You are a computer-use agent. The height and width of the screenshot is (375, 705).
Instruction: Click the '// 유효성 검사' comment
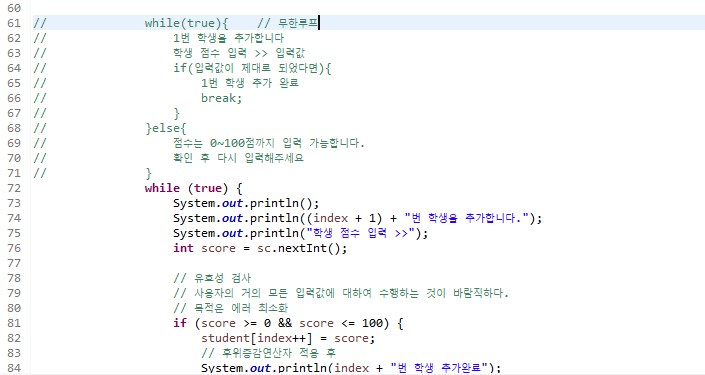(x=212, y=278)
